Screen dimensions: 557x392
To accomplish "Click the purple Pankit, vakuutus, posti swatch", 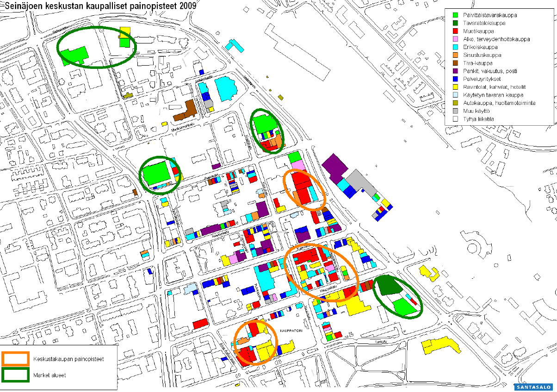I will (x=455, y=71).
